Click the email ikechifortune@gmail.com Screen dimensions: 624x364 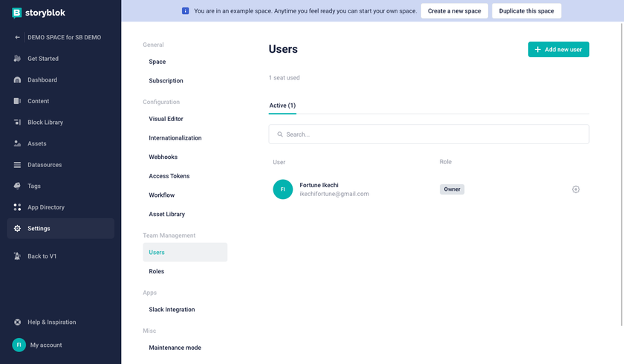[x=334, y=194]
